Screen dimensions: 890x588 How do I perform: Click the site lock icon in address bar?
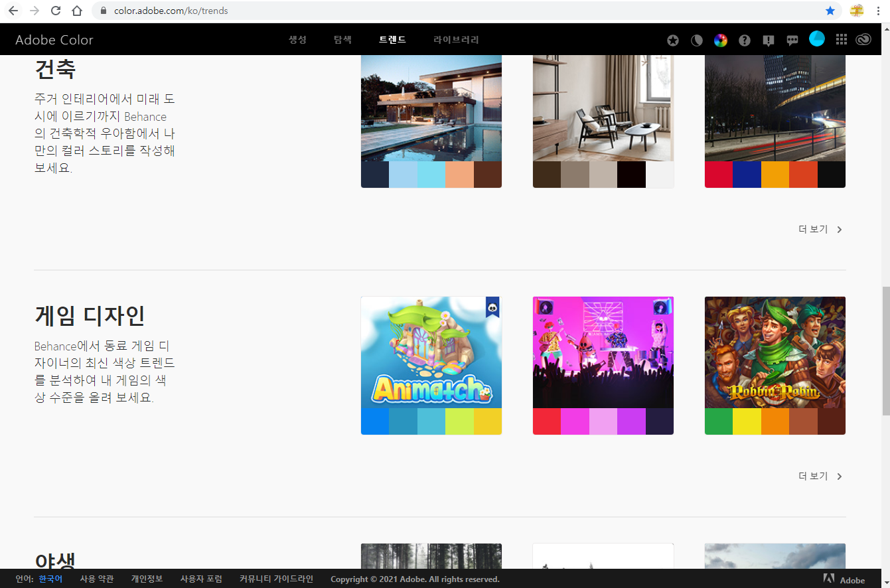pyautogui.click(x=104, y=11)
